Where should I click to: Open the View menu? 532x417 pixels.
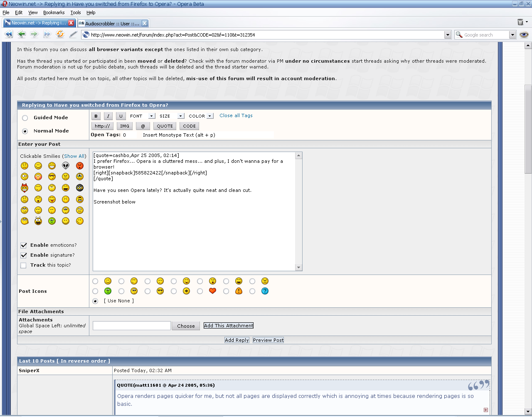[33, 12]
